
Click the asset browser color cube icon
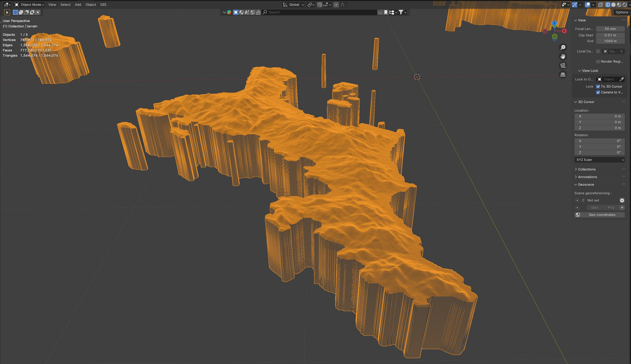229,12
